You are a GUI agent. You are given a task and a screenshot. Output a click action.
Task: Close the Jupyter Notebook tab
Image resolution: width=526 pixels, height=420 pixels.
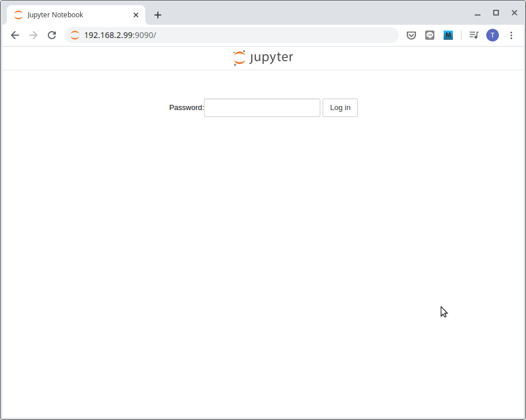(136, 15)
